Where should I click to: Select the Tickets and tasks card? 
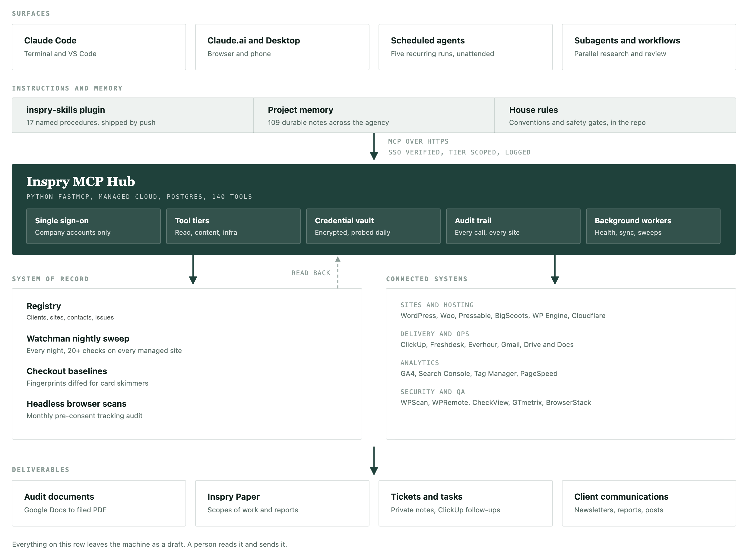click(x=465, y=503)
